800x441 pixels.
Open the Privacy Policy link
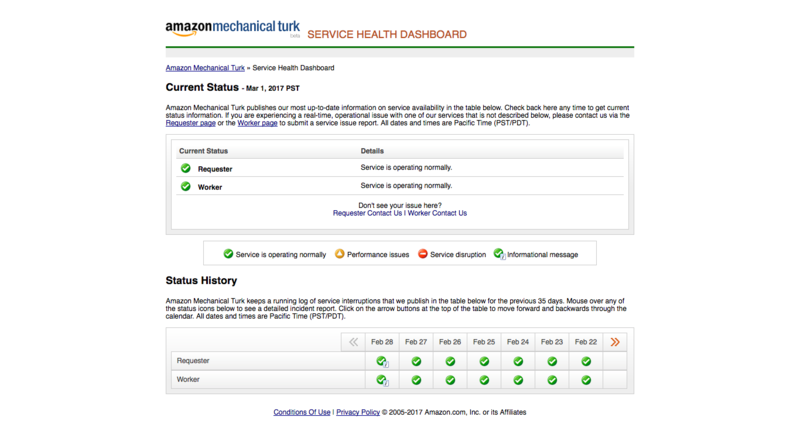358,412
